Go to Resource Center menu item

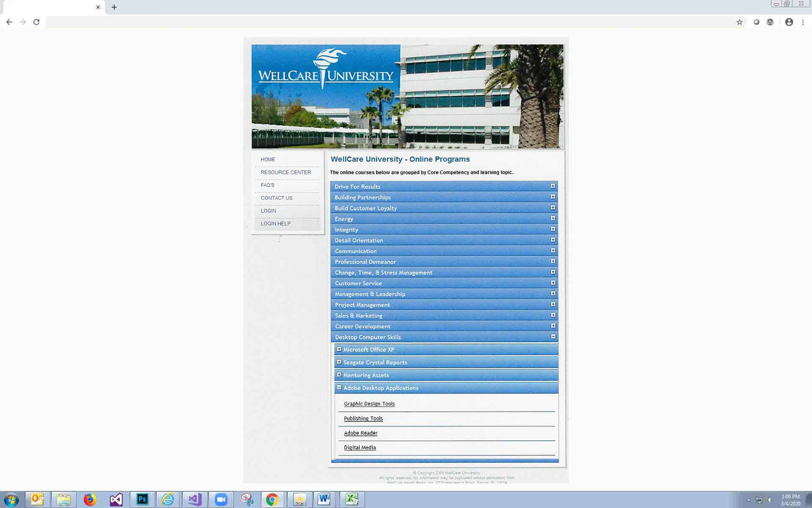pyautogui.click(x=285, y=172)
